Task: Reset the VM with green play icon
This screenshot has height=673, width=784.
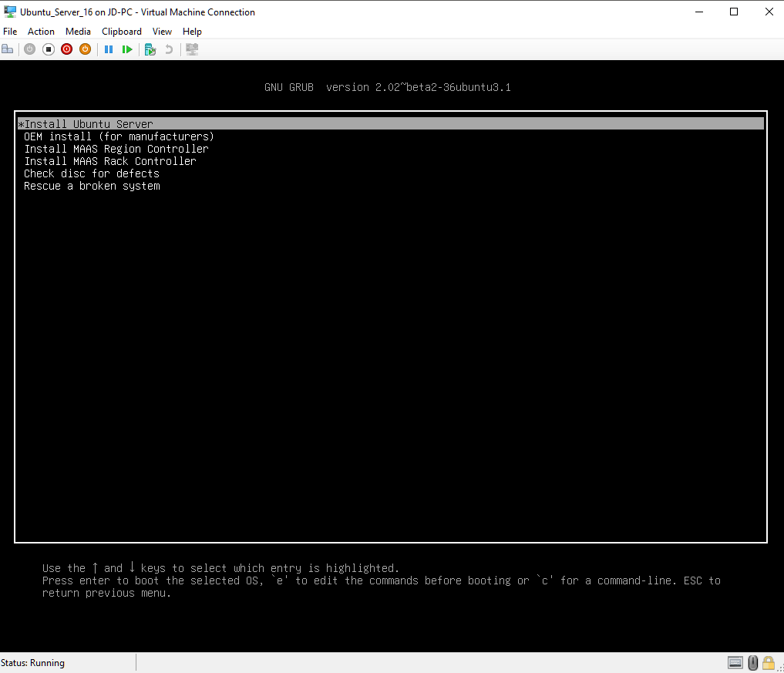Action: (x=127, y=49)
